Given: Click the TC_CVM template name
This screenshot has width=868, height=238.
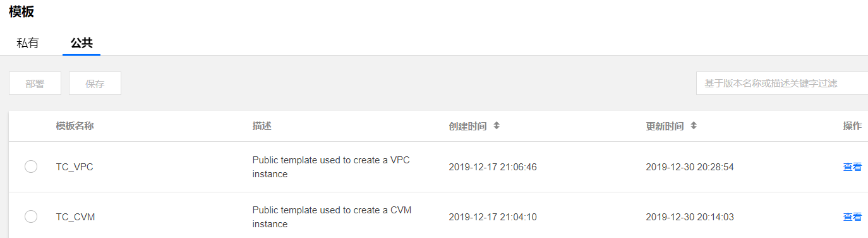Looking at the screenshot, I should click(75, 217).
